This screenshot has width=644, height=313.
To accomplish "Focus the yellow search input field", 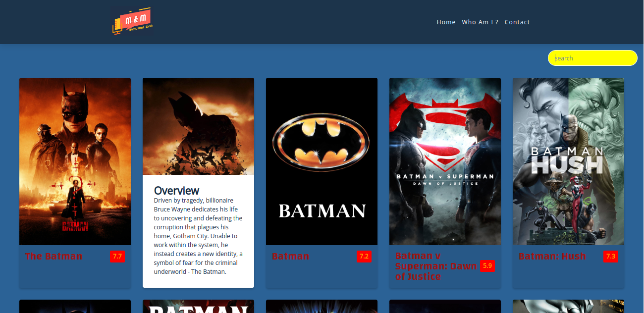I will tap(592, 58).
